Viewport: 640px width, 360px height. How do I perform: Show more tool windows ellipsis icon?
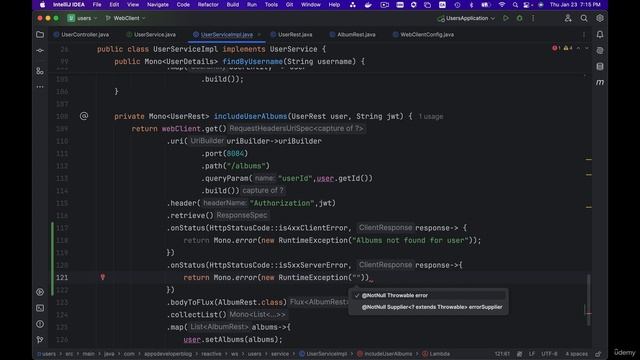point(40,87)
